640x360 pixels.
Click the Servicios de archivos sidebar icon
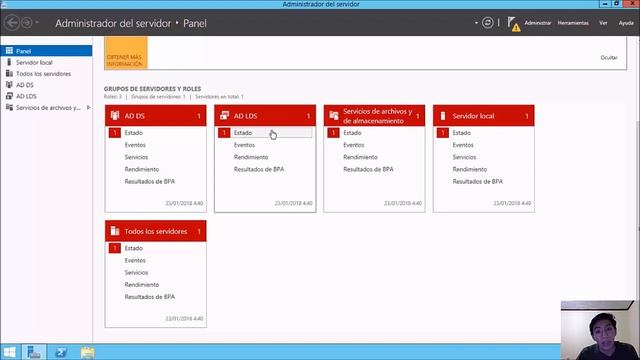9,107
